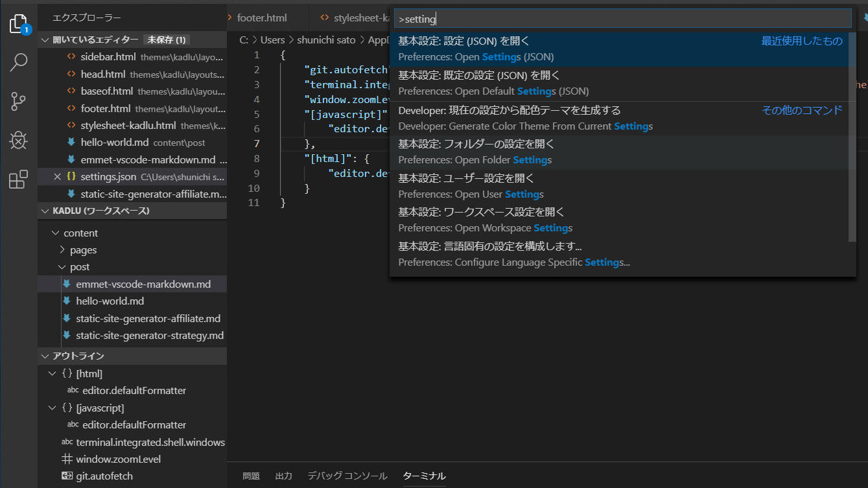Click HTML file icon beside sidebar.html
This screenshot has width=868, height=488.
pos(71,57)
